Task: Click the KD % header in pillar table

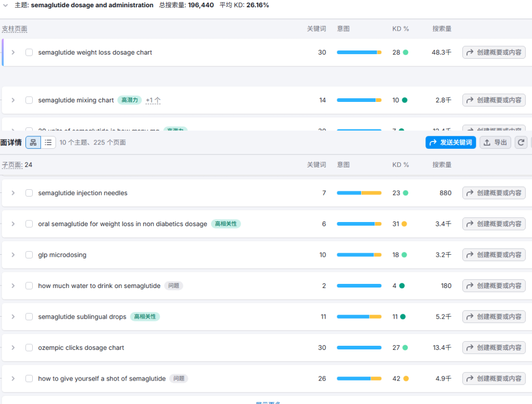Action: point(401,29)
